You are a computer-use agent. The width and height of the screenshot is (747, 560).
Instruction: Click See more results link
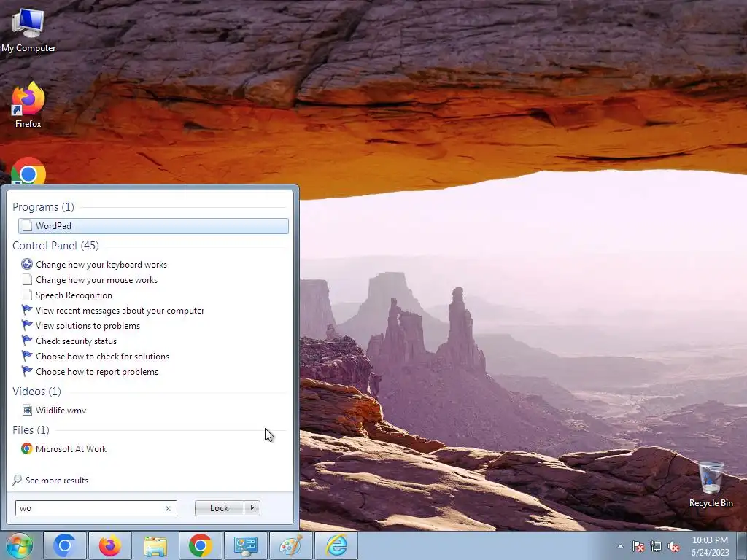tap(57, 480)
